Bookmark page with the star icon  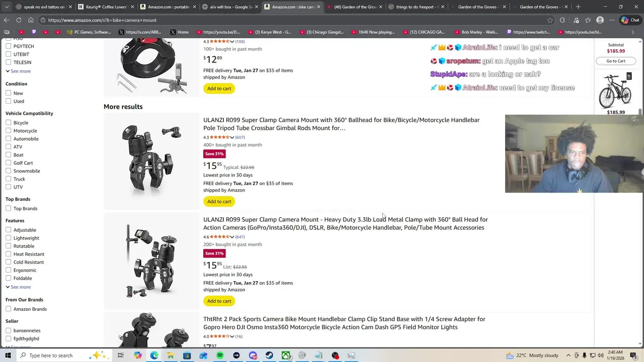tap(550, 20)
